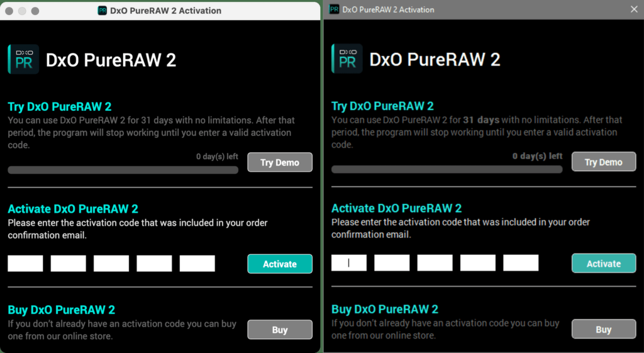Click Activate button in the right window
This screenshot has height=353, width=644.
coord(604,264)
